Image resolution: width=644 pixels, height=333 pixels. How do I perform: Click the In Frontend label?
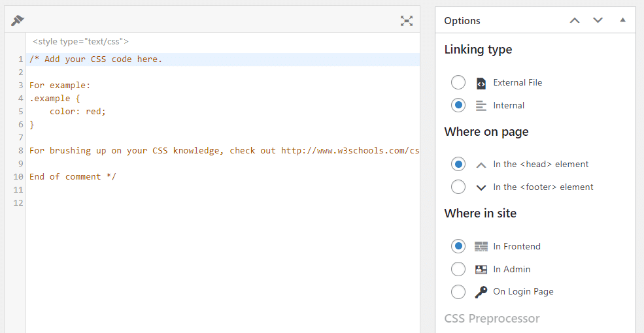517,246
